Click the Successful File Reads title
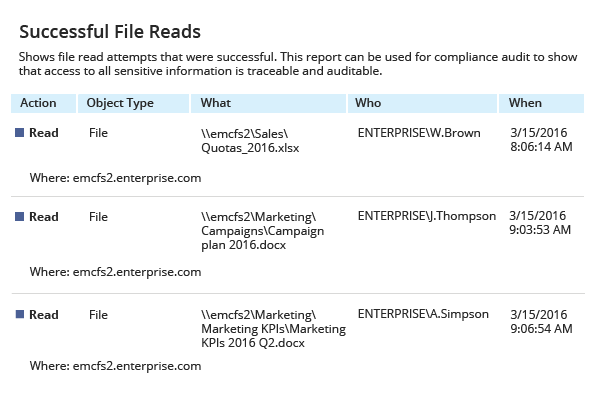The width and height of the screenshot is (591, 395). 110,32
